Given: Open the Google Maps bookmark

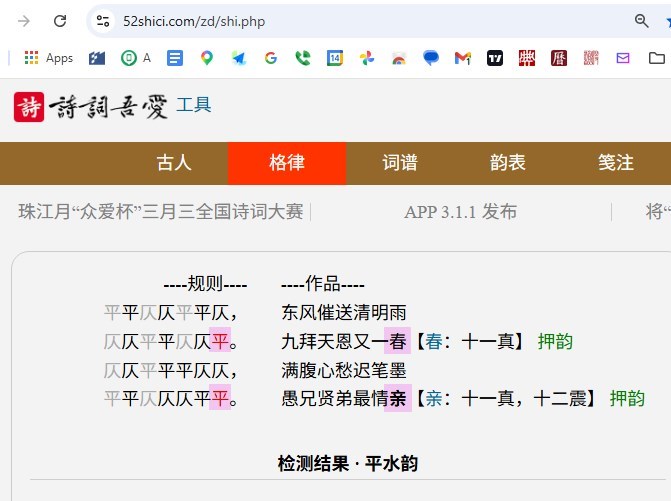Looking at the screenshot, I should click(x=207, y=58).
